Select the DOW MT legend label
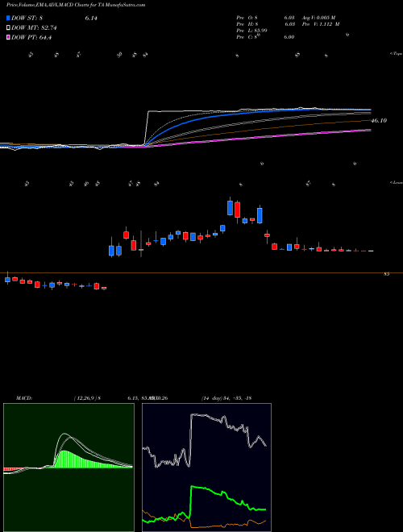 tap(34, 28)
